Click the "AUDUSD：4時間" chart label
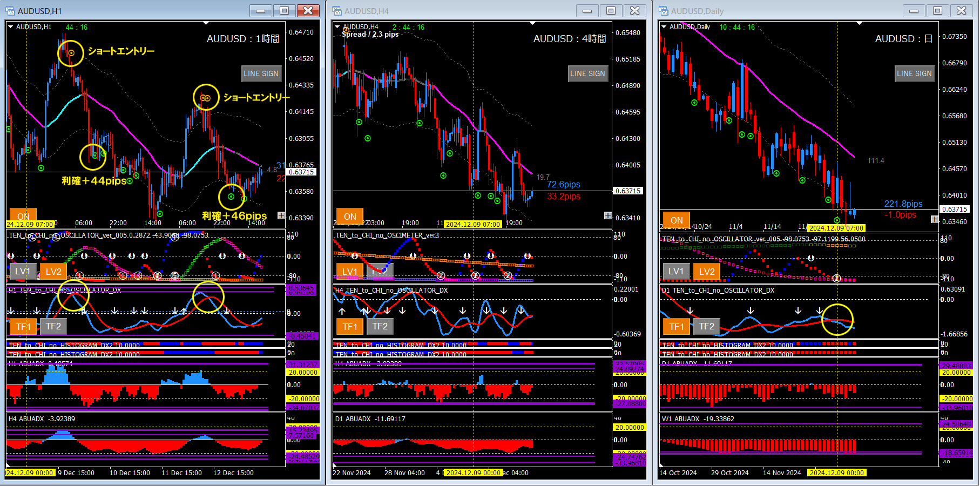Viewport: 980px width, 486px height. coord(570,39)
